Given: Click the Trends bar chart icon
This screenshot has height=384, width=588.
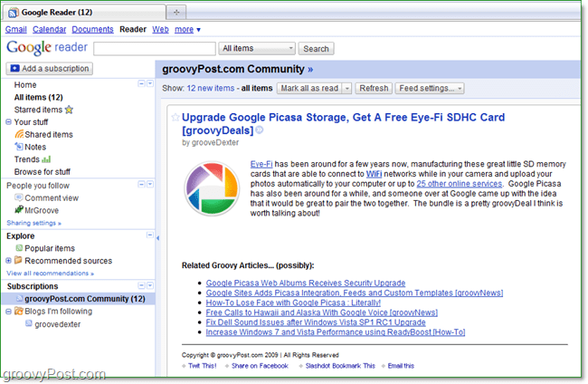Looking at the screenshot, I should 46,159.
